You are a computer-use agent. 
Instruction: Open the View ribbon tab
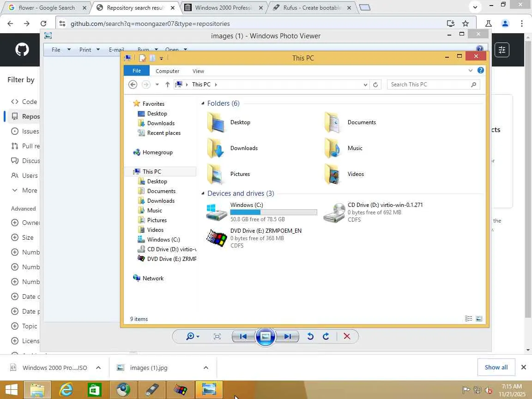tap(198, 71)
